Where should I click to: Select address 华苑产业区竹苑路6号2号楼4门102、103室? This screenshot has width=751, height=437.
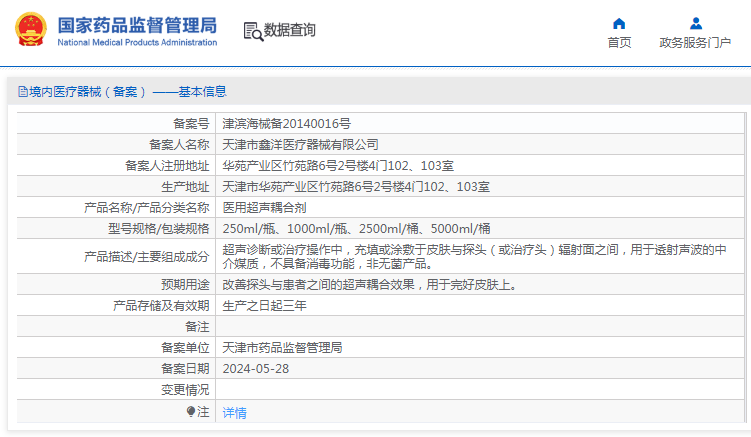(338, 166)
